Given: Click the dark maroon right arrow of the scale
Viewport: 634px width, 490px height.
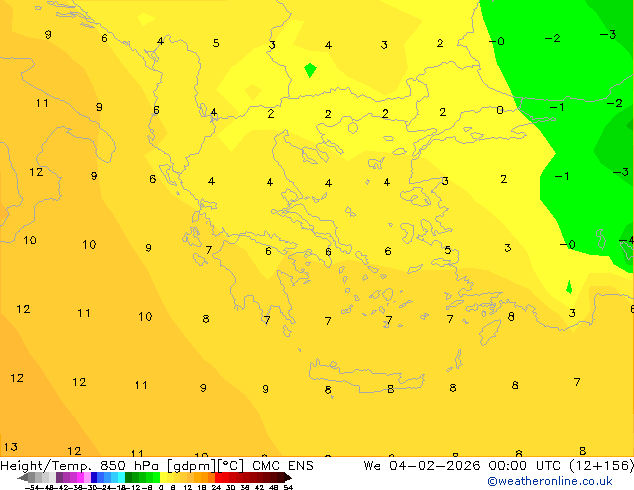Looking at the screenshot, I should (287, 477).
